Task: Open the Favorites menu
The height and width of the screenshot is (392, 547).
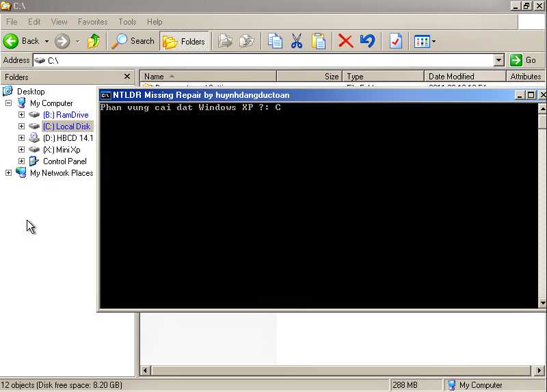Action: (93, 22)
